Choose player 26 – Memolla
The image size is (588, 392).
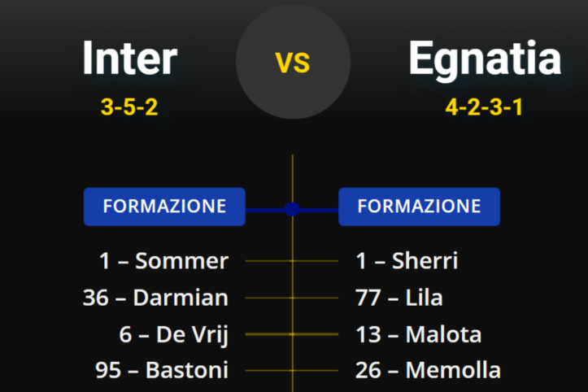[428, 371]
